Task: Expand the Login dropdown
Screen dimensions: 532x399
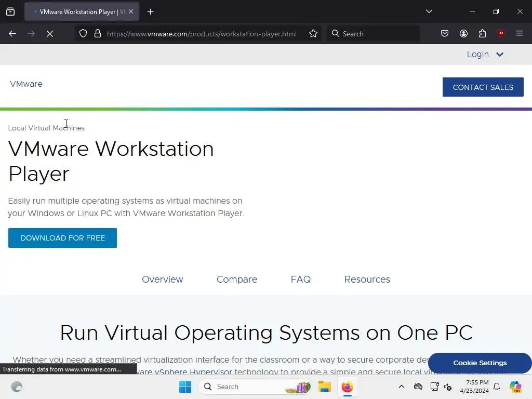Action: (485, 54)
